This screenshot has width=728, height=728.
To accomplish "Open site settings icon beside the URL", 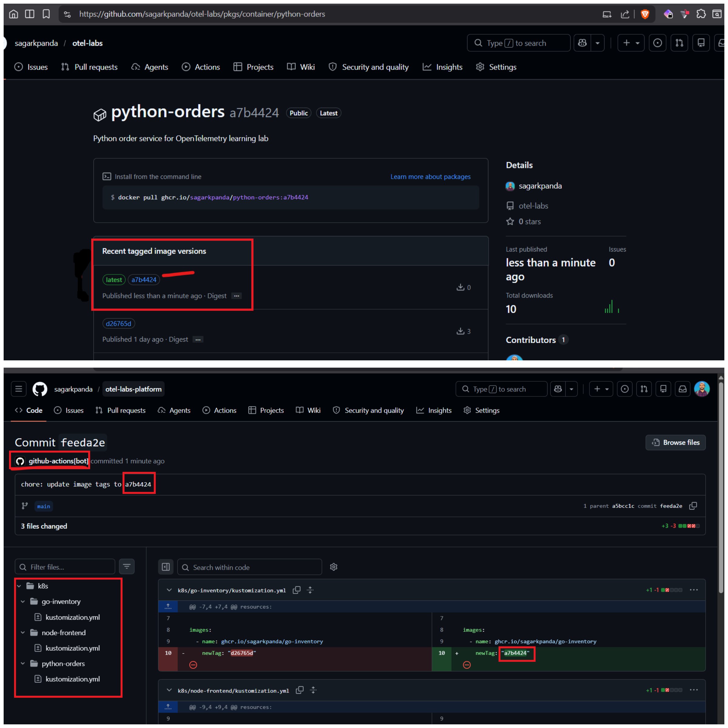I will tap(67, 14).
